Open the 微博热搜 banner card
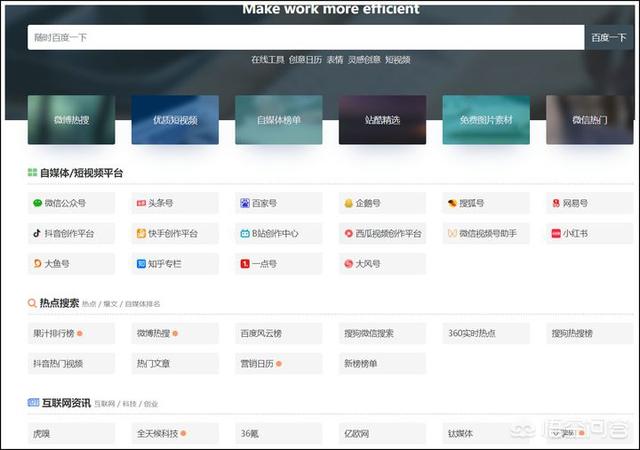This screenshot has width=640, height=450. pos(71,120)
